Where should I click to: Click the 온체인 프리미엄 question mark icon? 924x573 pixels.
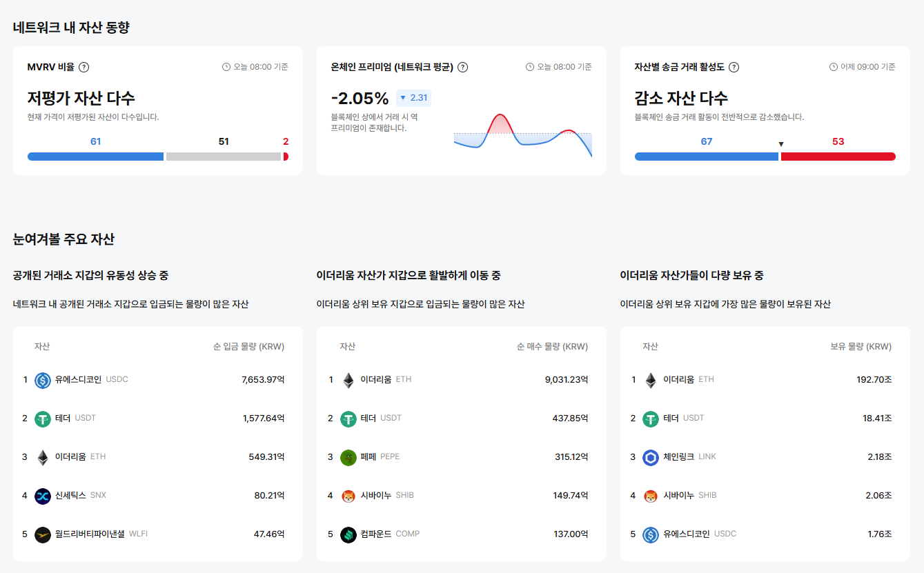pos(462,67)
